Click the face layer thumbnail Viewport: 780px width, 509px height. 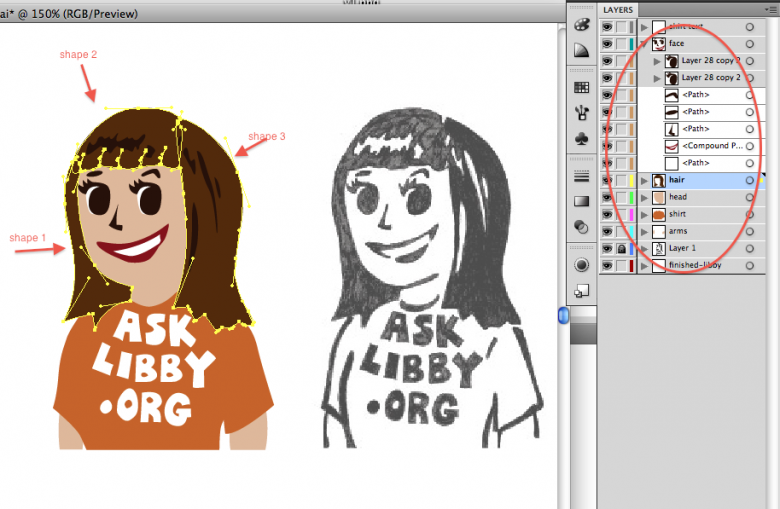659,44
